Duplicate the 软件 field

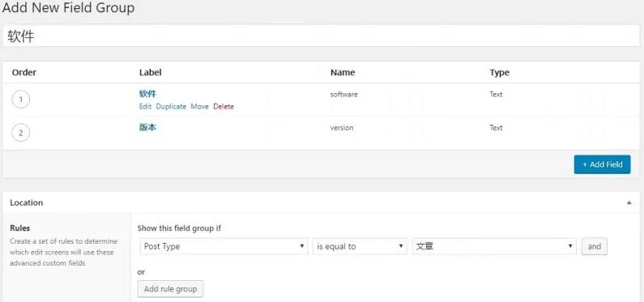(x=171, y=107)
